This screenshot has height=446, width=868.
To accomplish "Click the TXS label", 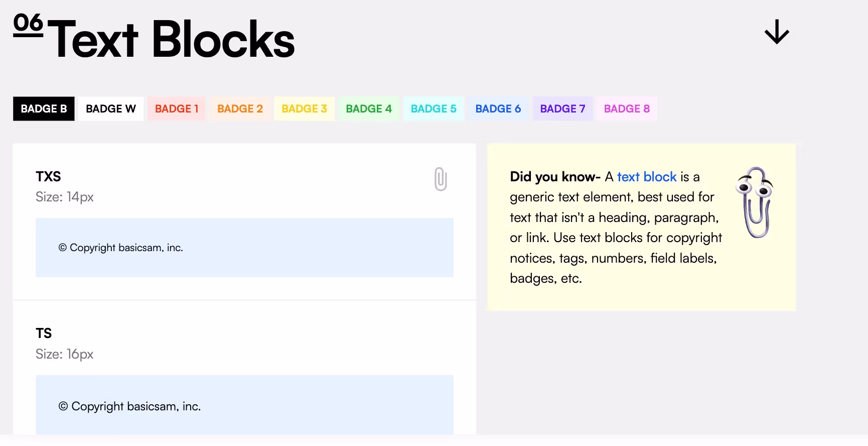I will coord(48,176).
